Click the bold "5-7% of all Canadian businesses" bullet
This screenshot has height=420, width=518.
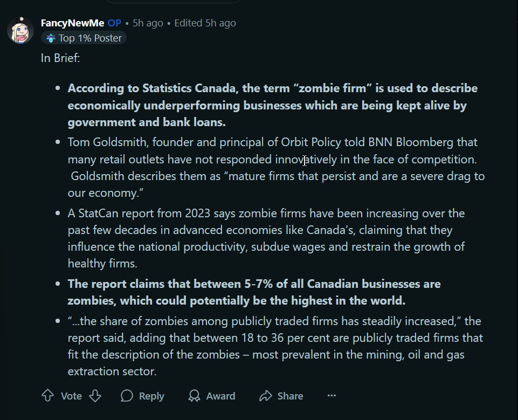click(254, 292)
